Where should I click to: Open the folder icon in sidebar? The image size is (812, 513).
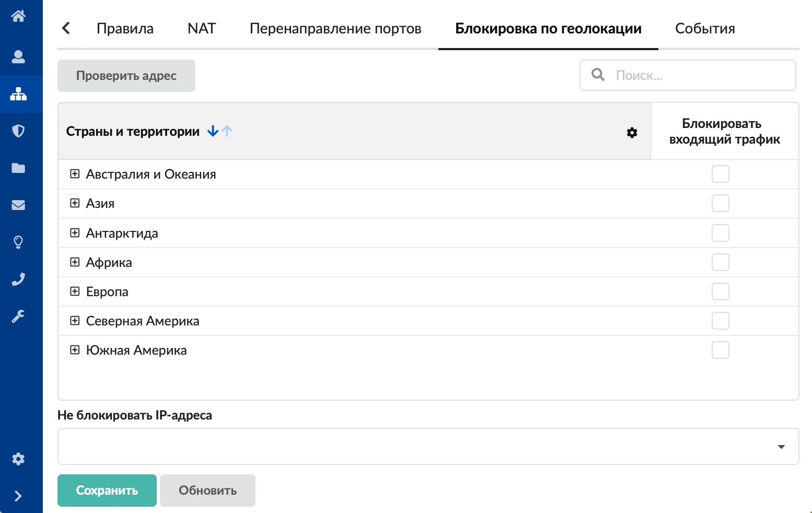18,168
